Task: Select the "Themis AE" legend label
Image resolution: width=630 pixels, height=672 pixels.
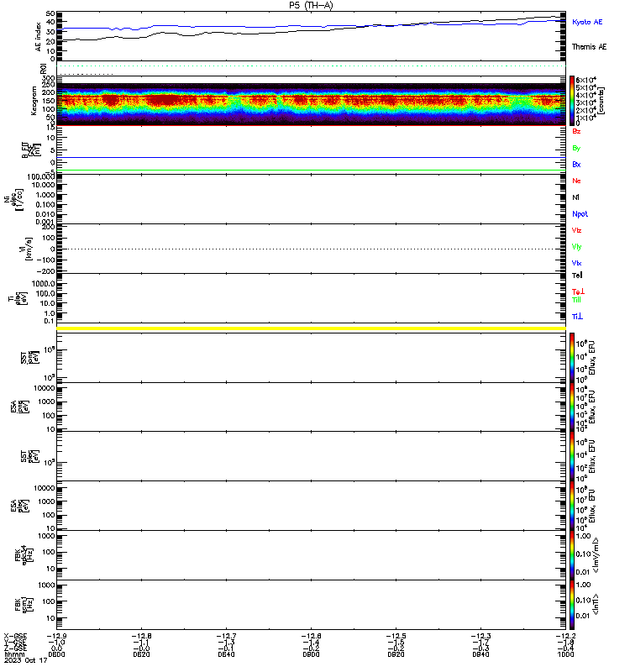Action: 590,47
